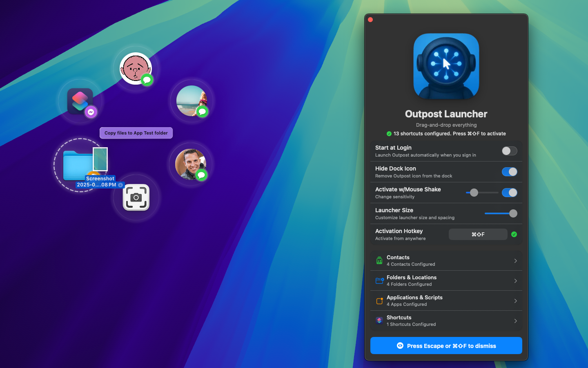This screenshot has height=368, width=588.
Task: Click the purple Messenger badge on Shortcuts icon
Action: (x=91, y=112)
